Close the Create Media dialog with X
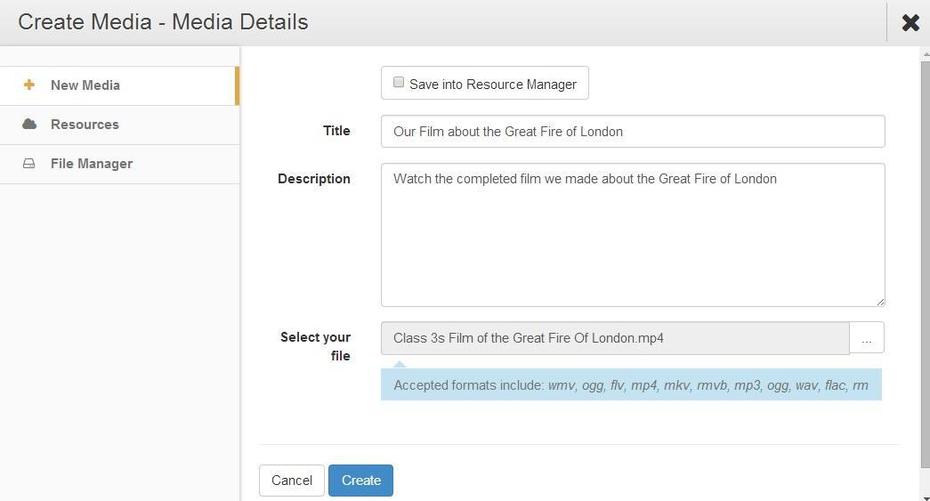This screenshot has height=501, width=930. coord(910,23)
